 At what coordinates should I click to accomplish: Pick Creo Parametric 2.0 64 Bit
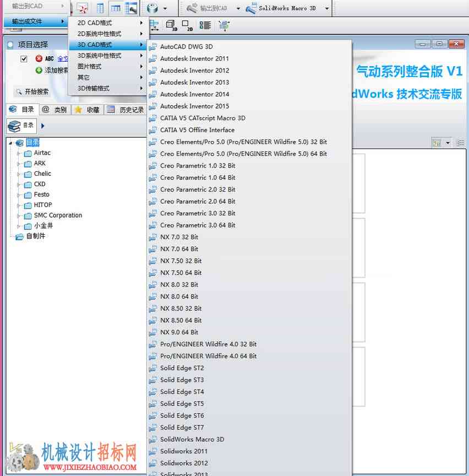(249, 201)
